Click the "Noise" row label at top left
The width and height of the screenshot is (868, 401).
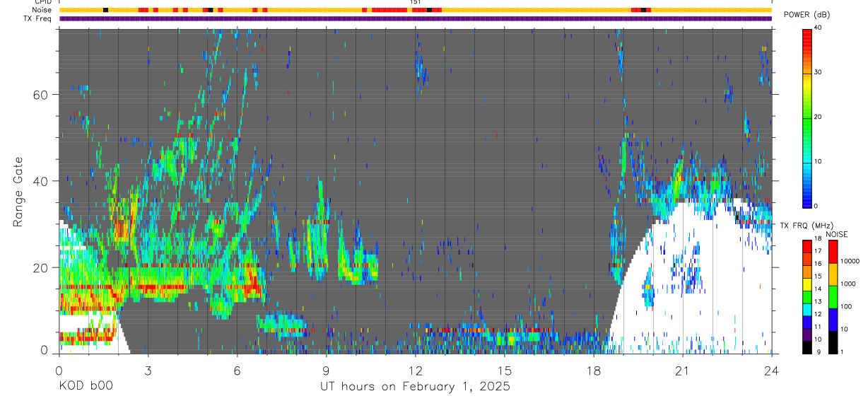point(42,10)
